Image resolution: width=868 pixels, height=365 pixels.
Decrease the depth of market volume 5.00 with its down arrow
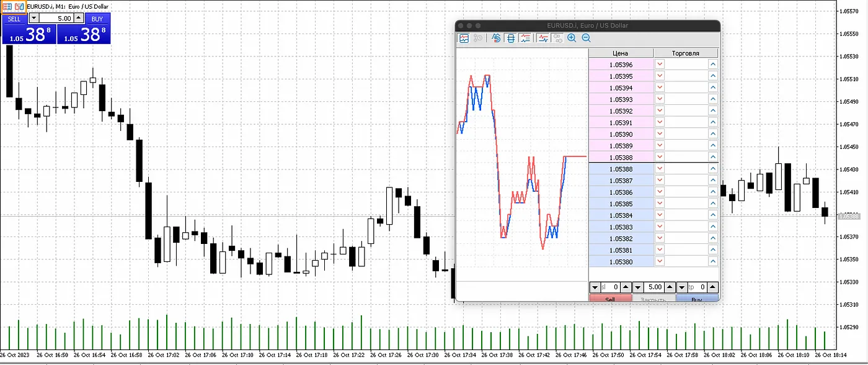coord(637,287)
